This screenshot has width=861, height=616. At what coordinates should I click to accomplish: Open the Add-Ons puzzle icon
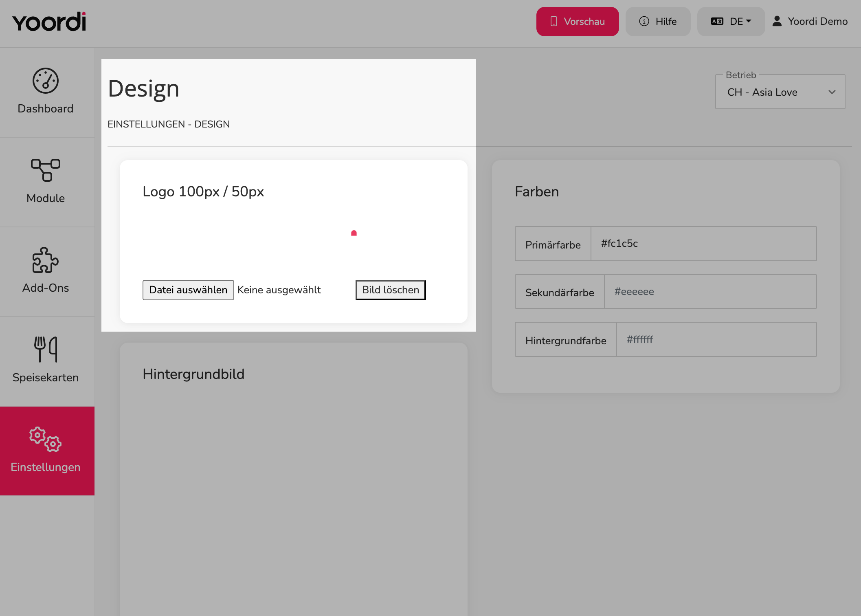click(x=46, y=260)
